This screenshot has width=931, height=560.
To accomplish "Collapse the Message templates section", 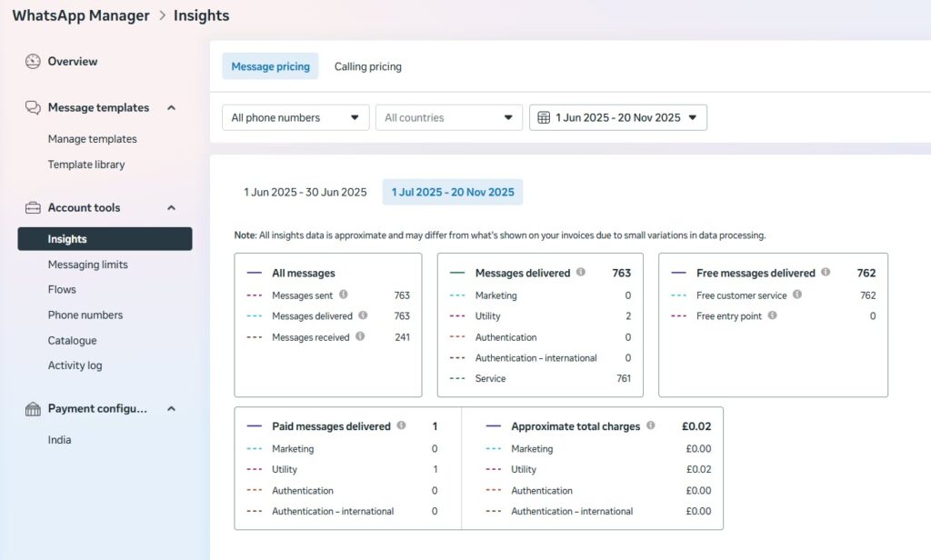I will [171, 107].
